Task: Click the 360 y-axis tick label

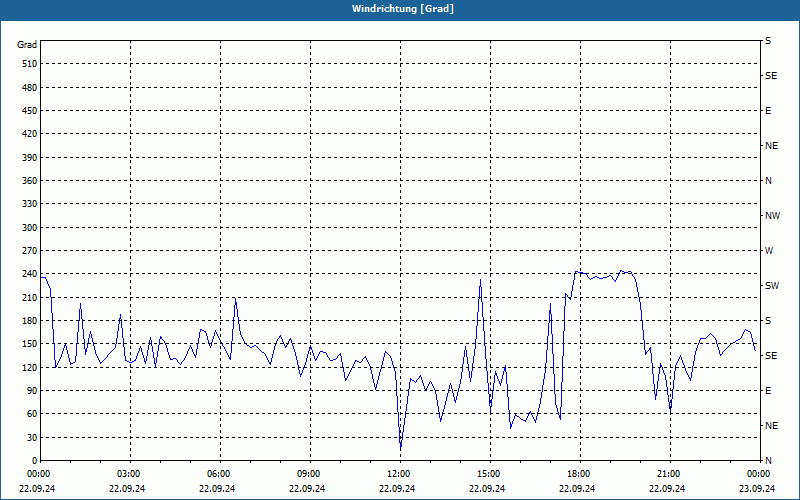Action: [30, 181]
